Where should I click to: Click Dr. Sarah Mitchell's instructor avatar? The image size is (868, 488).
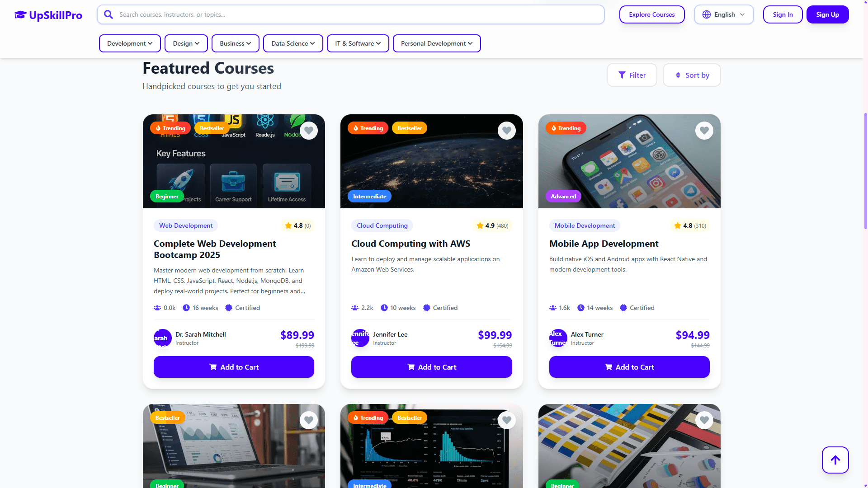[163, 338]
